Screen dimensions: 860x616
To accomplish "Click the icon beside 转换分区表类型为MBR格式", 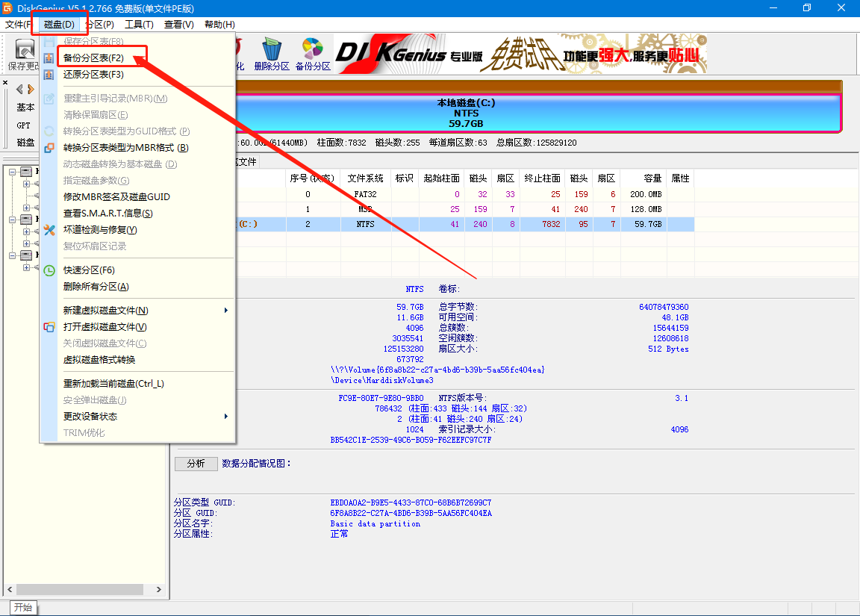I will pyautogui.click(x=49, y=148).
